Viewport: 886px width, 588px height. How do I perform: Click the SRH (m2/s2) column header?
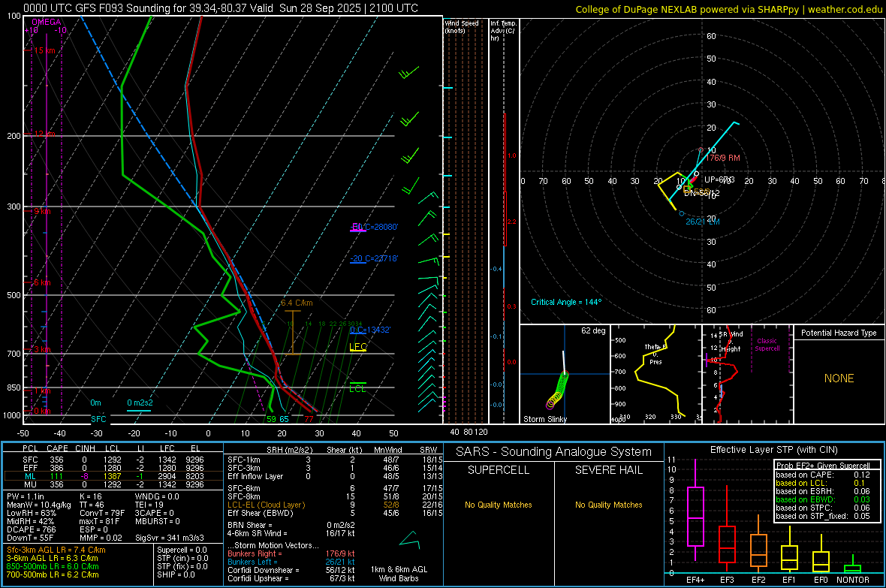(291, 450)
